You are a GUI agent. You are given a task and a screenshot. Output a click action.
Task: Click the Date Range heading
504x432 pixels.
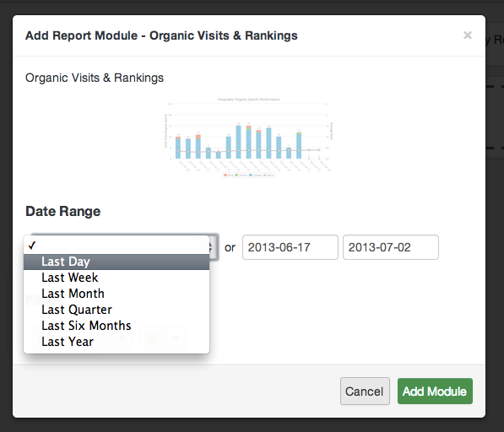(63, 211)
